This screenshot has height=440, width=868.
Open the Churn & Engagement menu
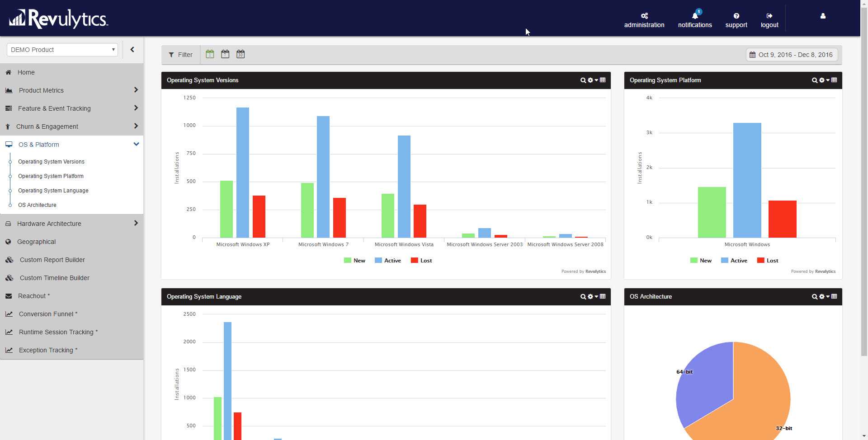[x=47, y=126]
